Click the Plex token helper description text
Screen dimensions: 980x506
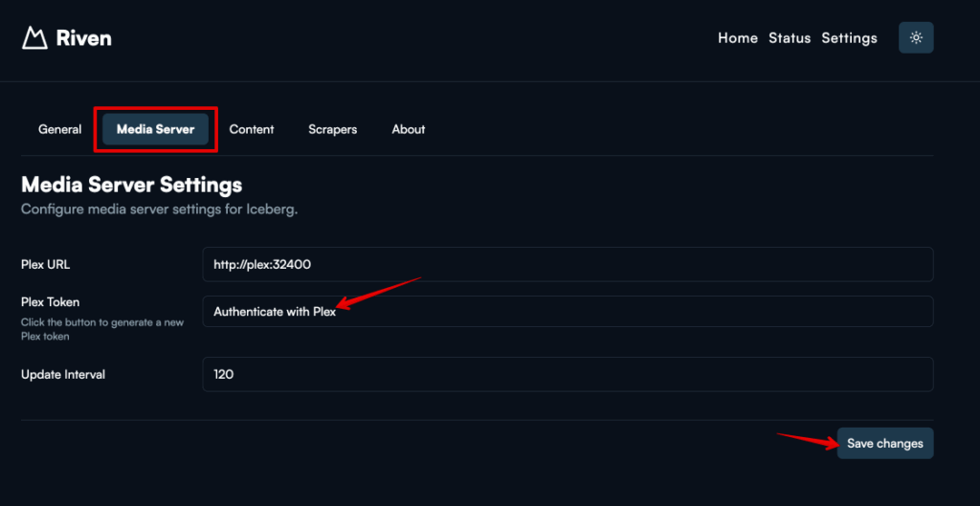[x=102, y=329]
